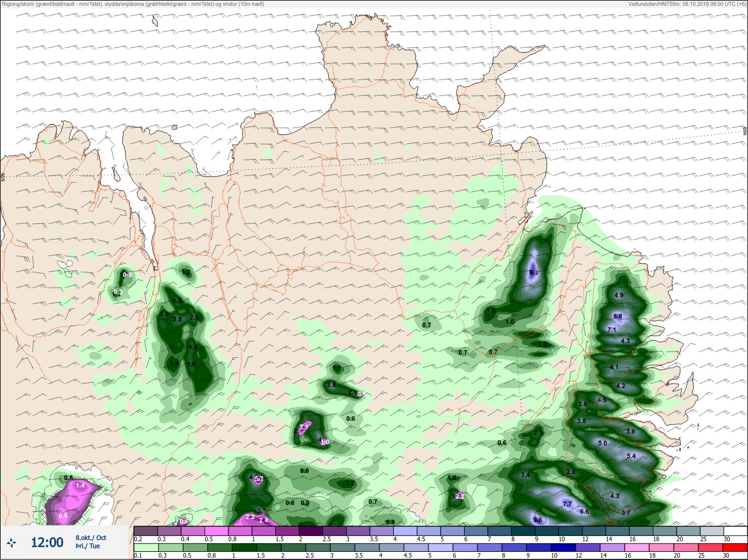Image resolution: width=748 pixels, height=560 pixels.
Task: Click the 7.1 precipitation value on map
Action: pos(612,330)
